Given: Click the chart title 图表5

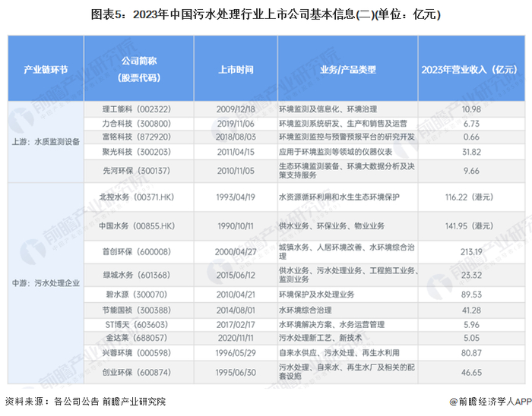Looking at the screenshot, I should coord(266,15).
